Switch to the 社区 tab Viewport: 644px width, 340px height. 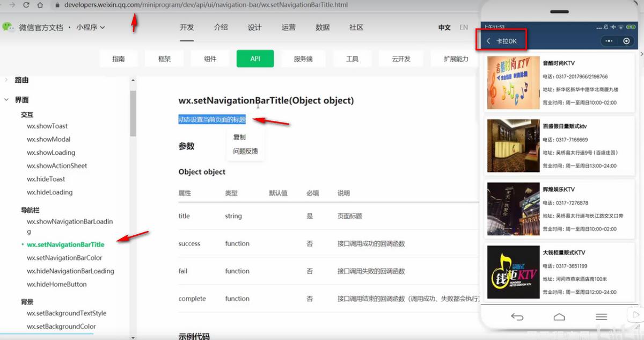click(356, 27)
